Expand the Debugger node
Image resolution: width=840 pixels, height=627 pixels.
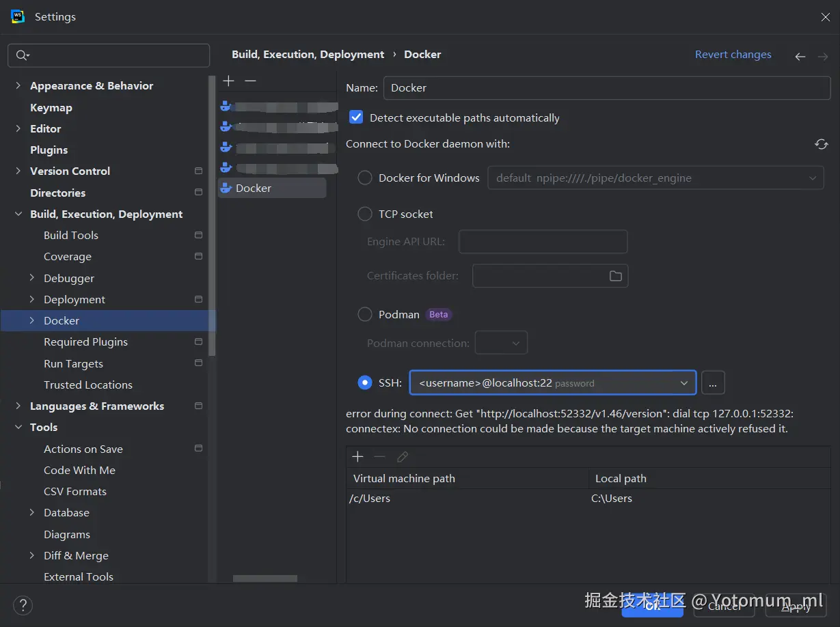[x=32, y=278]
